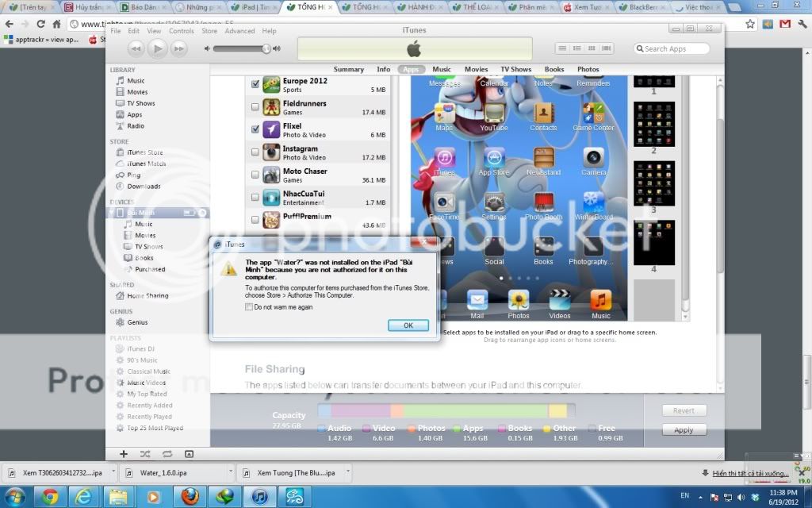This screenshot has width=812, height=508.
Task: Open the Maps app icon on iPad screen
Action: 444,113
